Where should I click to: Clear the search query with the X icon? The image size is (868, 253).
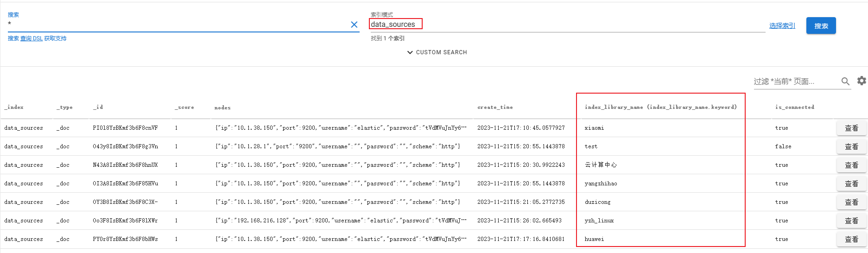[x=354, y=25]
